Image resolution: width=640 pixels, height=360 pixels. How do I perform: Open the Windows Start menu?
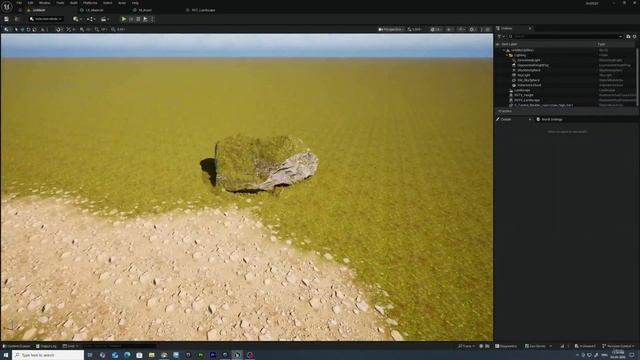(x=6, y=355)
